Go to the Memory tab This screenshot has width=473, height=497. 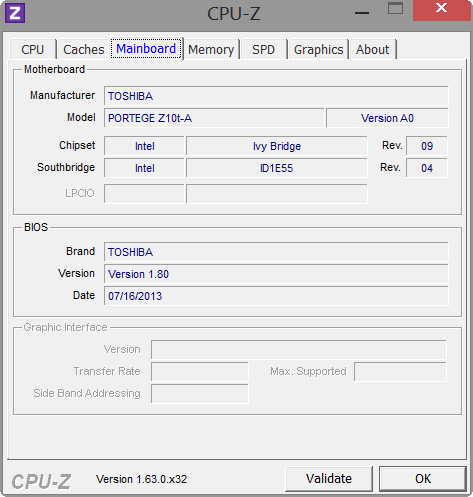[x=211, y=50]
